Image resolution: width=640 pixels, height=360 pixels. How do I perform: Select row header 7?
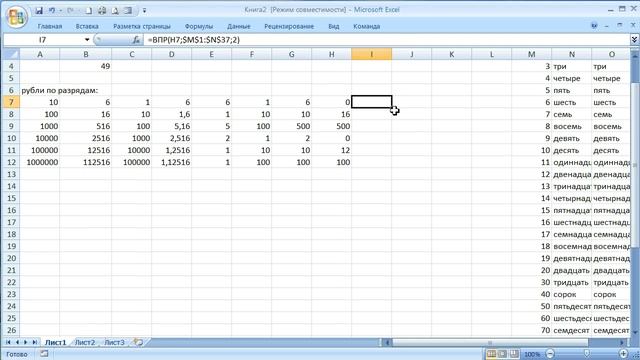11,102
